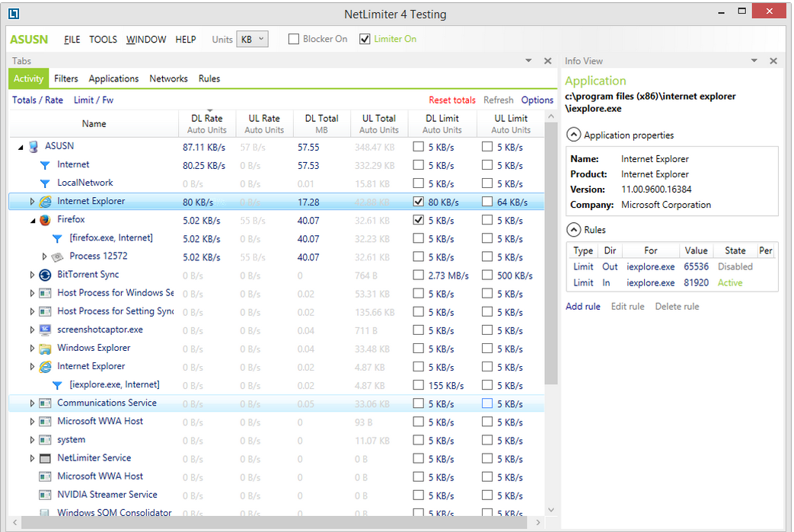Click the highlighted Internet Explorer row icon

pyautogui.click(x=45, y=202)
